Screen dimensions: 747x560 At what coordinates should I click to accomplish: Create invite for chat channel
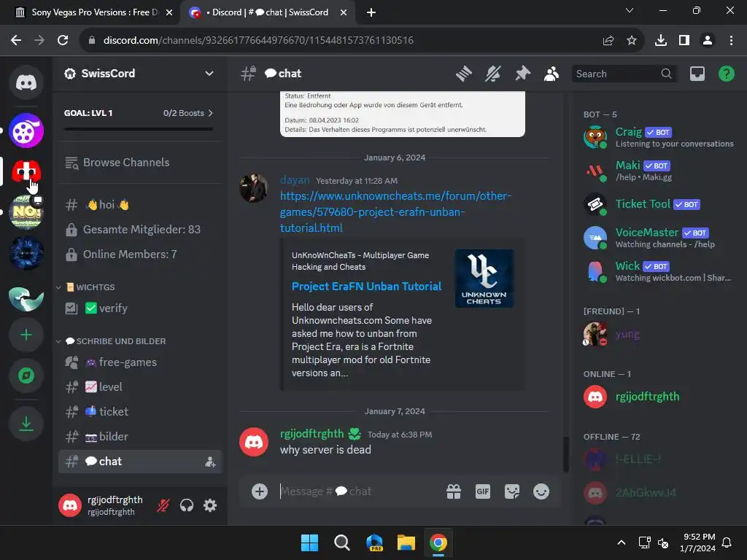coord(210,462)
